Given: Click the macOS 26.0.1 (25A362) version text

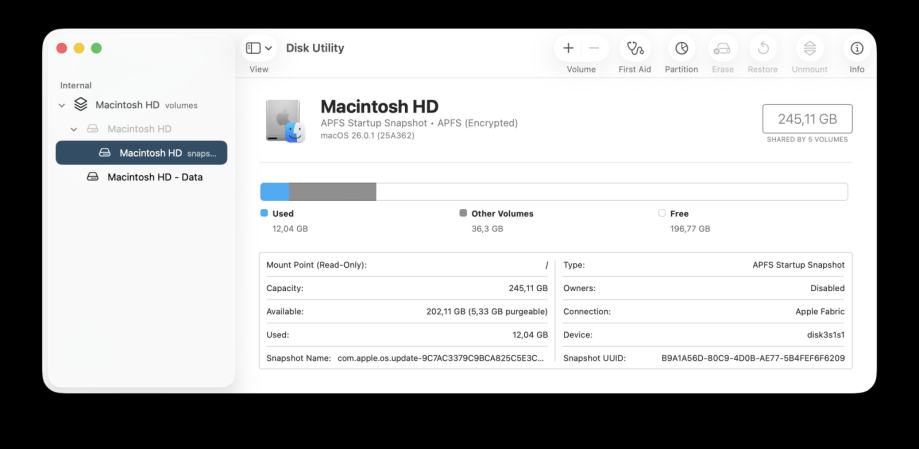Looking at the screenshot, I should (x=367, y=135).
